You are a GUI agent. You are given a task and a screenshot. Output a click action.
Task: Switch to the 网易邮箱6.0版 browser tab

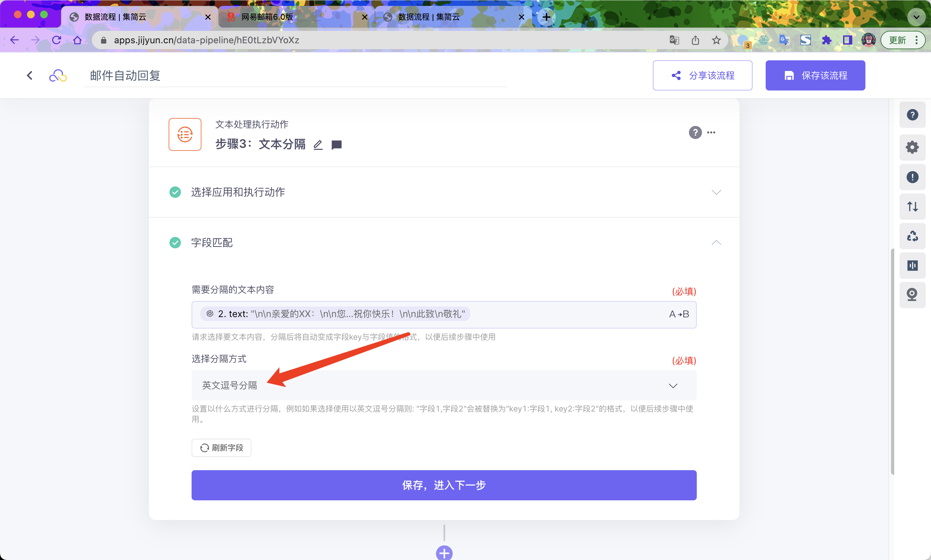click(267, 17)
